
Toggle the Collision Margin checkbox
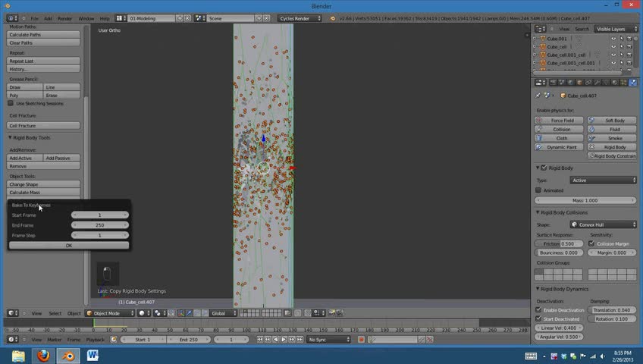click(591, 243)
